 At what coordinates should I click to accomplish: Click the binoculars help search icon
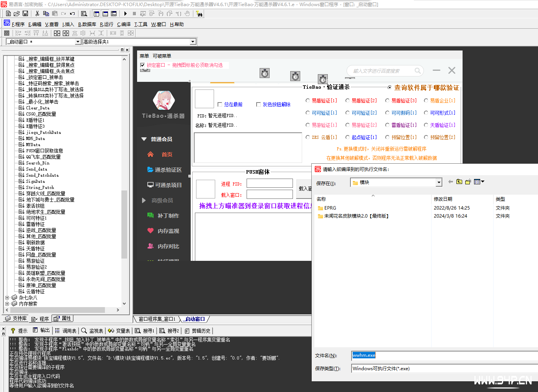point(199,13)
